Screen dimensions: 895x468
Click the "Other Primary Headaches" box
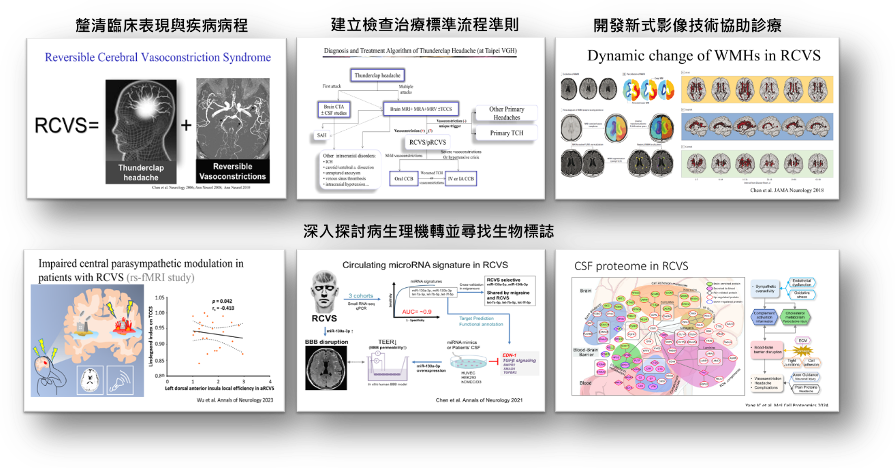[506, 113]
